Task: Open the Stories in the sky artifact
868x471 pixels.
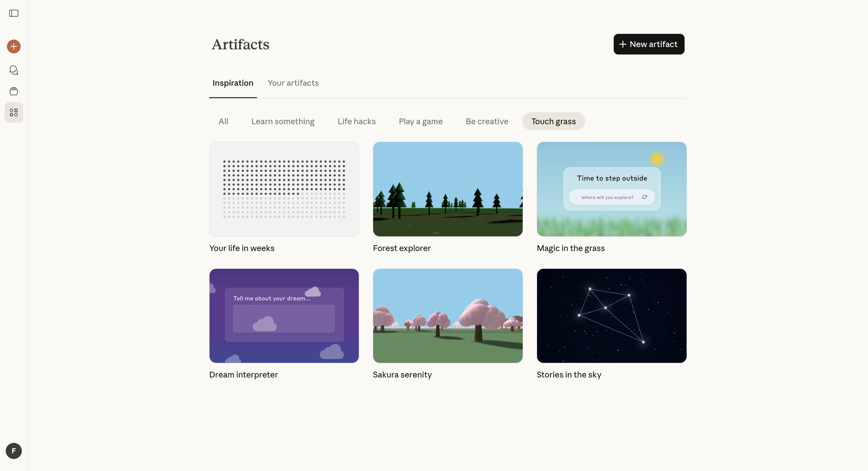Action: (x=611, y=316)
